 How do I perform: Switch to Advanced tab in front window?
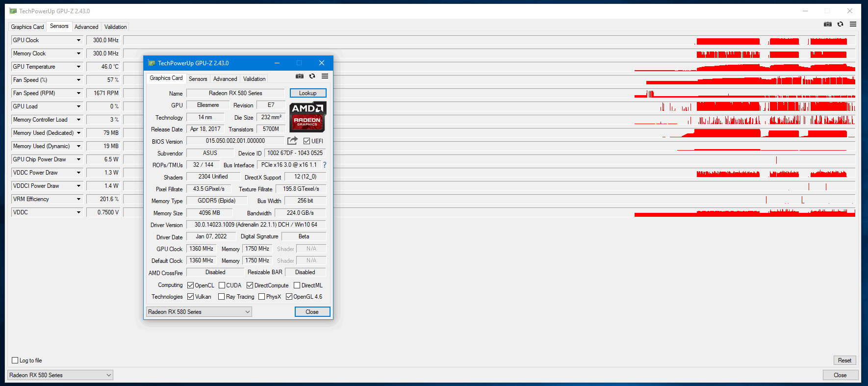[225, 79]
